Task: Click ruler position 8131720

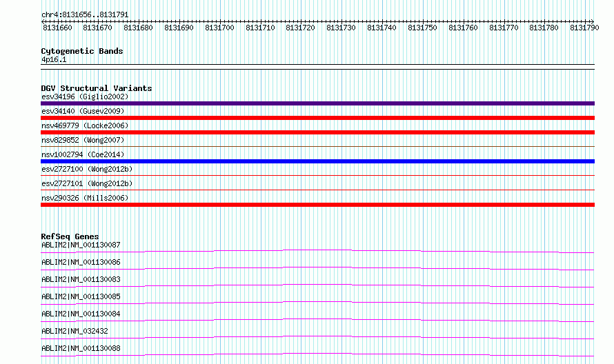Action: [300, 28]
